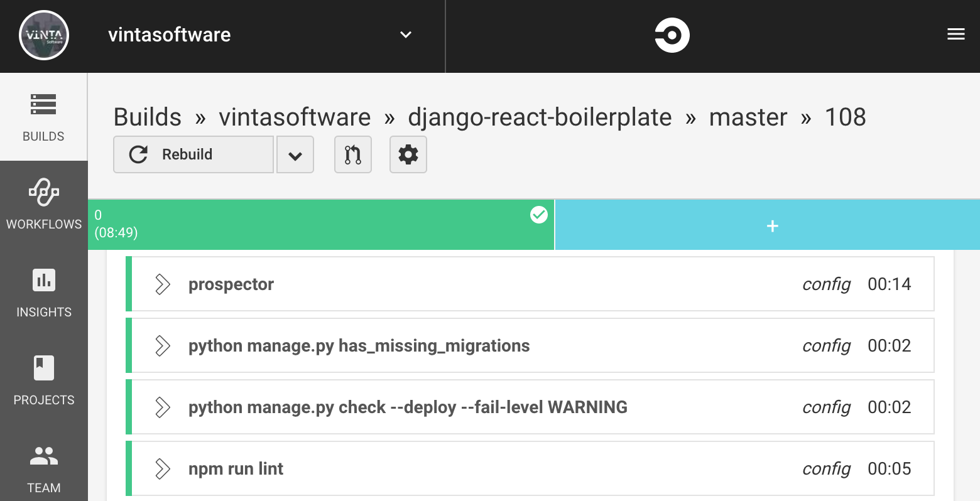Click the prospector step title
This screenshot has height=501, width=980.
click(x=231, y=284)
